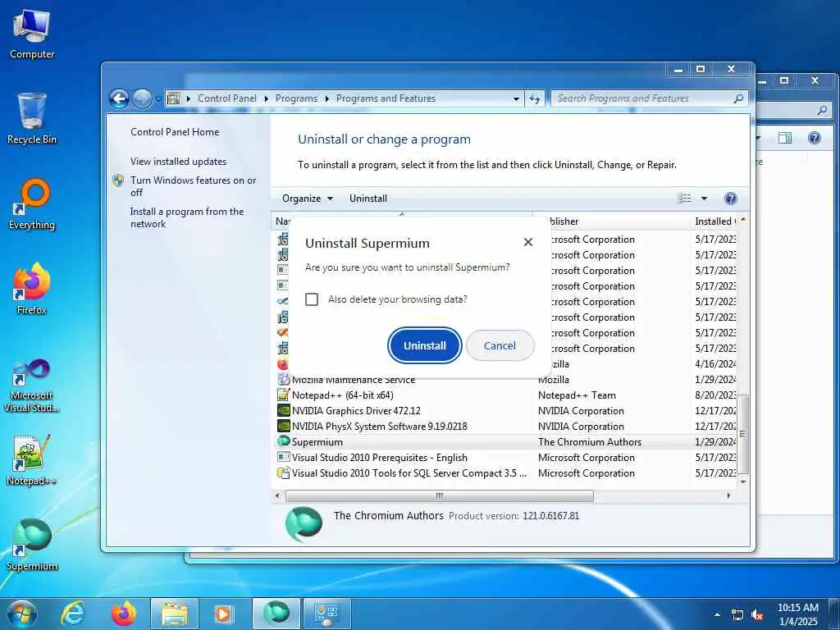The height and width of the screenshot is (630, 840).
Task: Open the Control Panel Home link
Action: click(175, 132)
